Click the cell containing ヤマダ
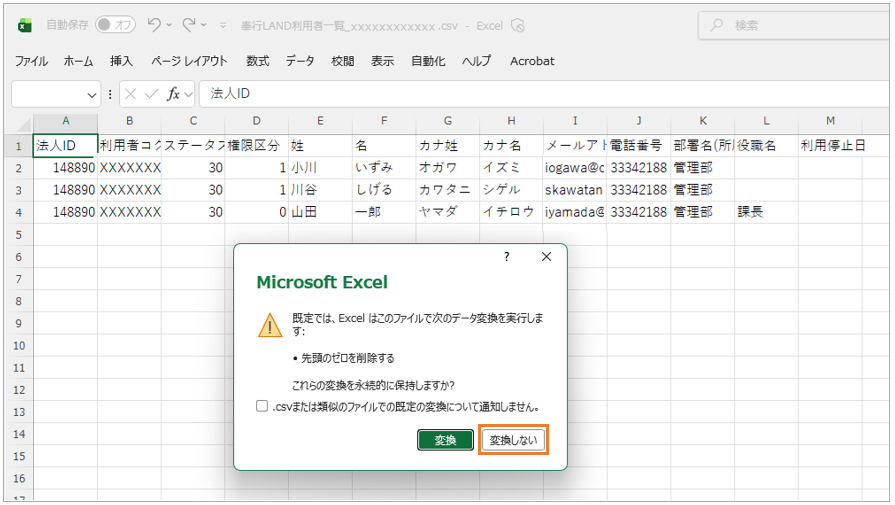 click(x=448, y=212)
